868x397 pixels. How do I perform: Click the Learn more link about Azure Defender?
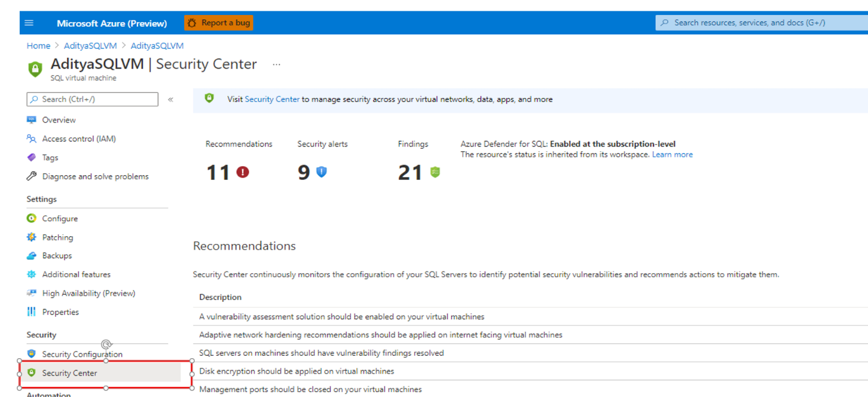672,154
